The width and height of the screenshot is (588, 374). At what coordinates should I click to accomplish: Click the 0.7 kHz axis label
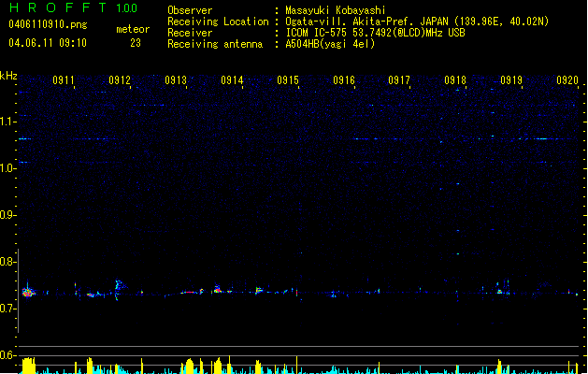tap(7, 309)
